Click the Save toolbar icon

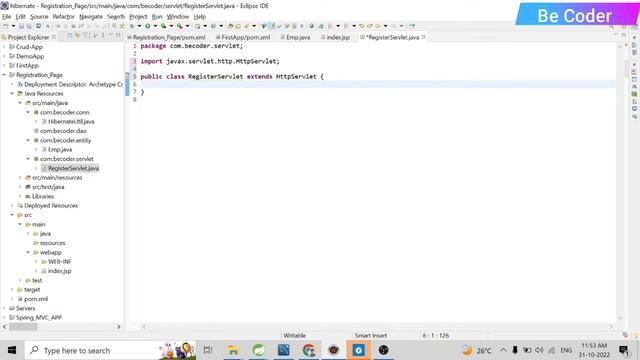point(22,26)
